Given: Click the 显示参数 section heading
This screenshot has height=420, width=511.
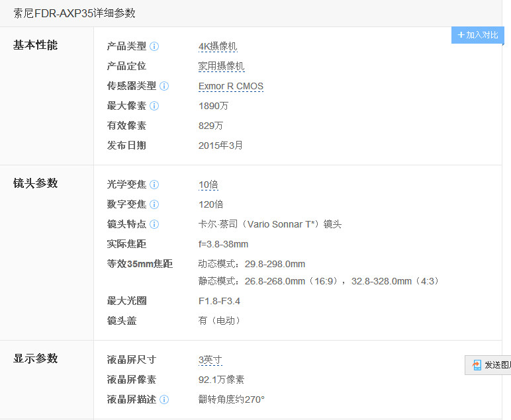Looking at the screenshot, I should coord(35,358).
